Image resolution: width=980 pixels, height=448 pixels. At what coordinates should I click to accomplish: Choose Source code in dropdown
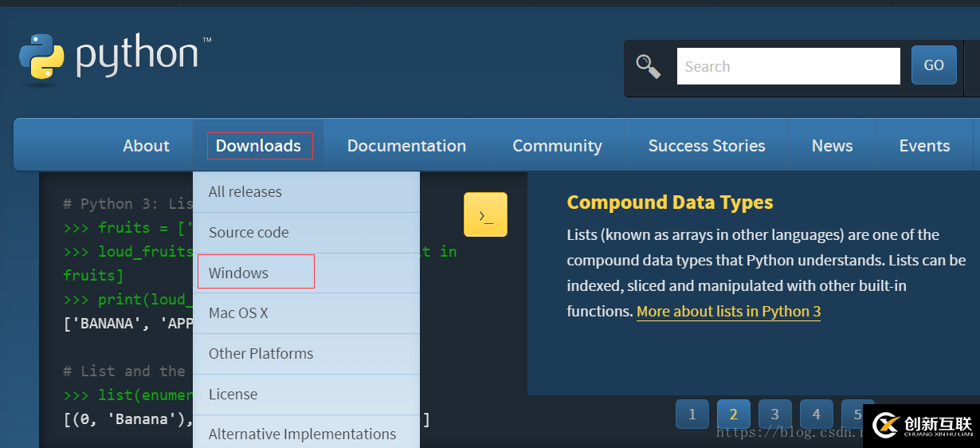[249, 233]
